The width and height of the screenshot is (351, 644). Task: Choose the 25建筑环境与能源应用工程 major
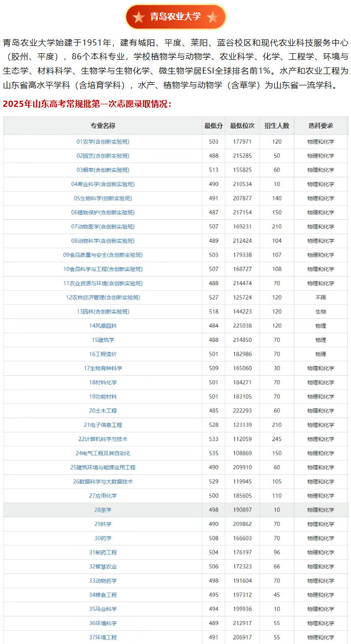[x=103, y=467]
